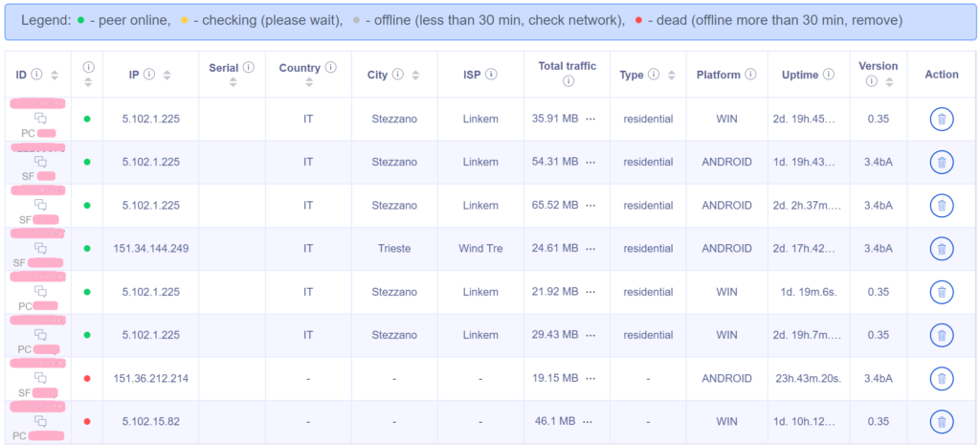Click the IP address 151.34.144.249
Screen dimensions: 980x445
coord(150,249)
